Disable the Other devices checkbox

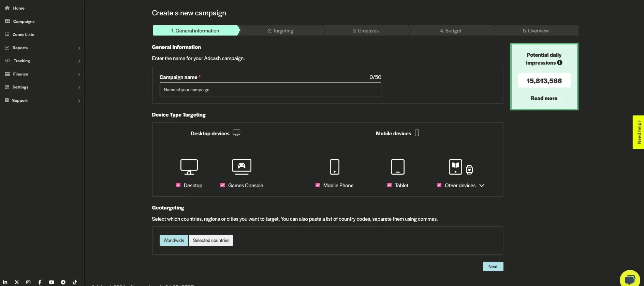pos(439,185)
